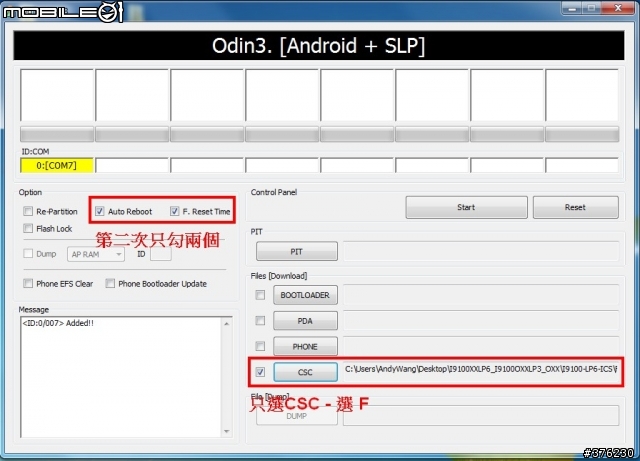Enable the Flash Lock checkbox

28,228
